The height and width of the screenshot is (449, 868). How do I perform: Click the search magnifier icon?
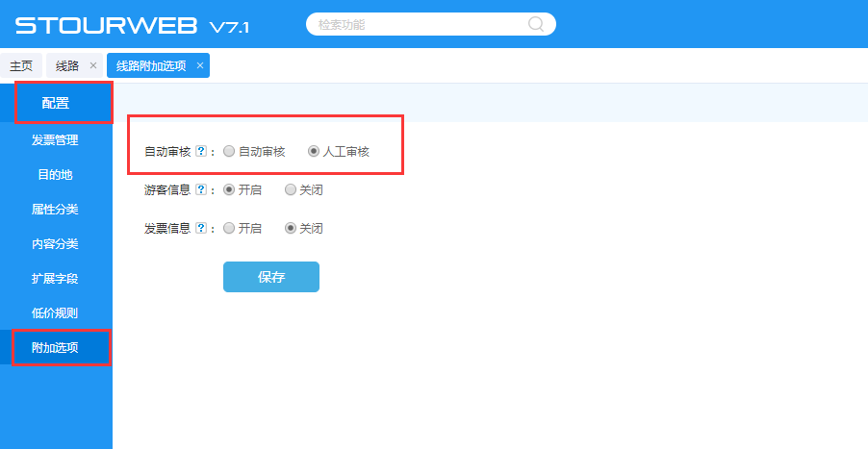coord(537,24)
